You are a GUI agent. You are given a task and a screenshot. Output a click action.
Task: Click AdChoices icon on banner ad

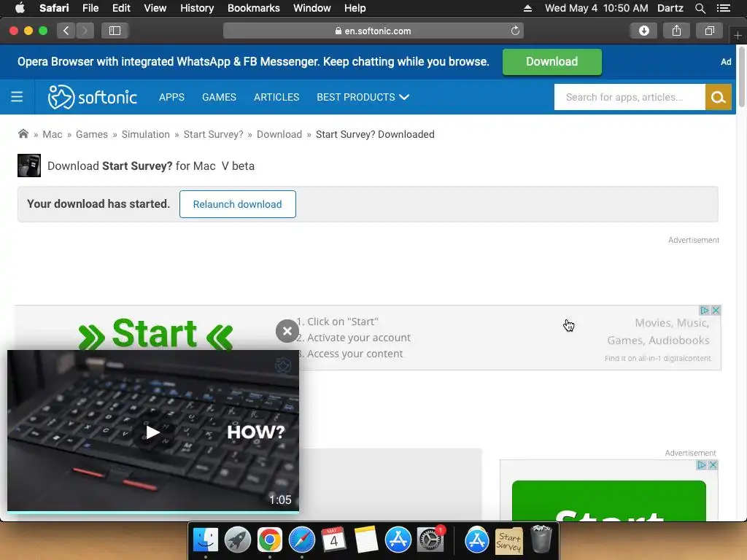point(704,311)
